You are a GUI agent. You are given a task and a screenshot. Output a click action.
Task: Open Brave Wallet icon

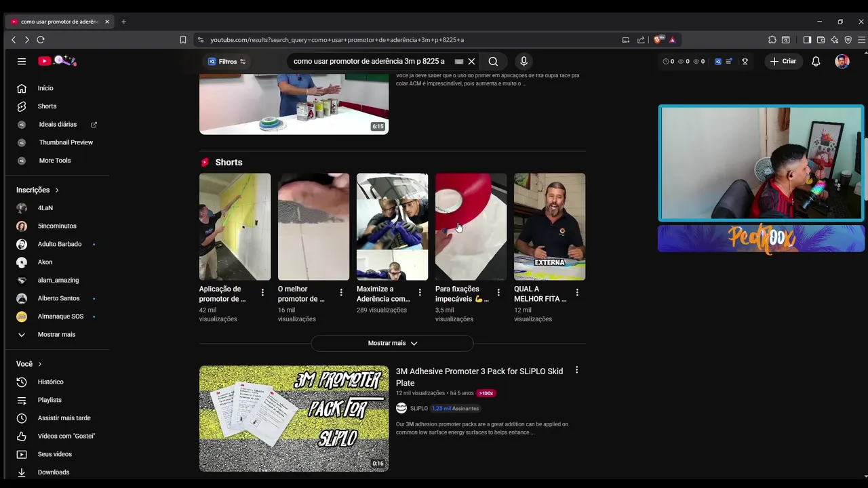[x=821, y=40]
